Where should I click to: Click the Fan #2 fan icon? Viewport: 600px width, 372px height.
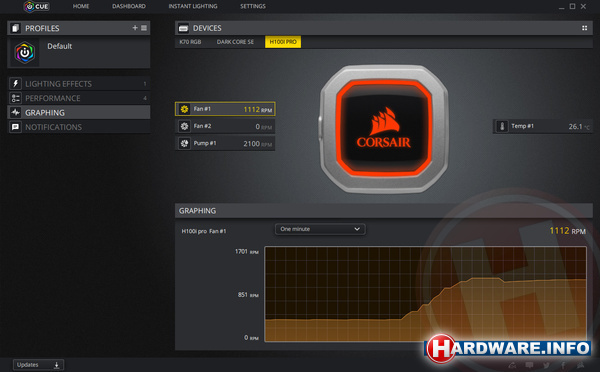click(184, 126)
